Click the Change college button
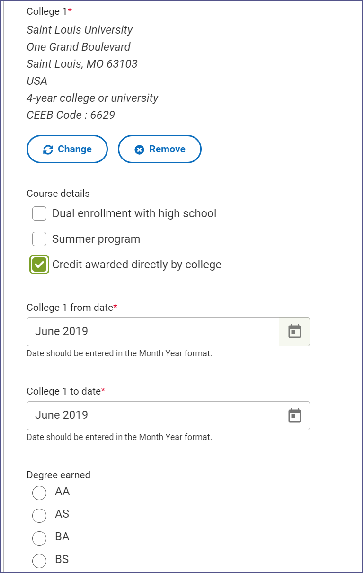 pyautogui.click(x=67, y=149)
